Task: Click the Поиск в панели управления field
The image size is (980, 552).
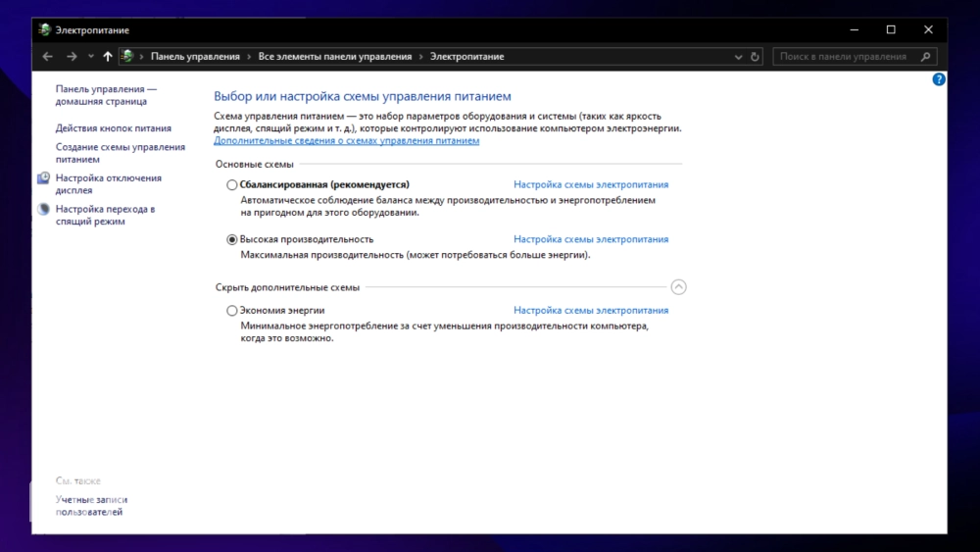Action: [847, 56]
